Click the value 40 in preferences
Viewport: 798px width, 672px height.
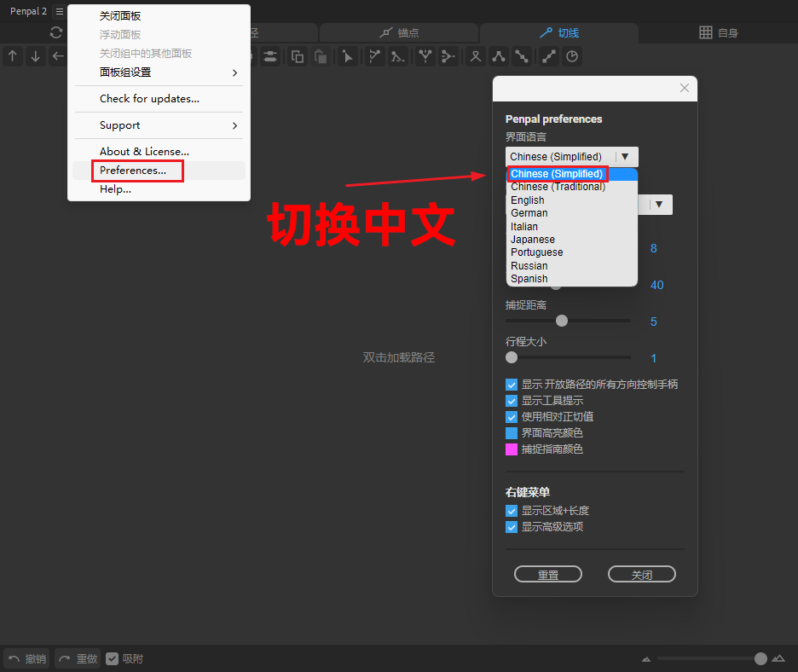[657, 285]
